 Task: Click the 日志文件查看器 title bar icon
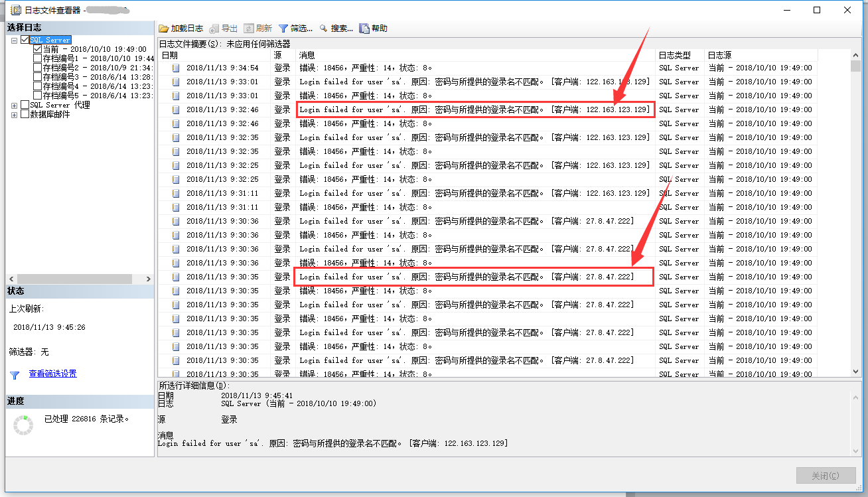(x=15, y=10)
